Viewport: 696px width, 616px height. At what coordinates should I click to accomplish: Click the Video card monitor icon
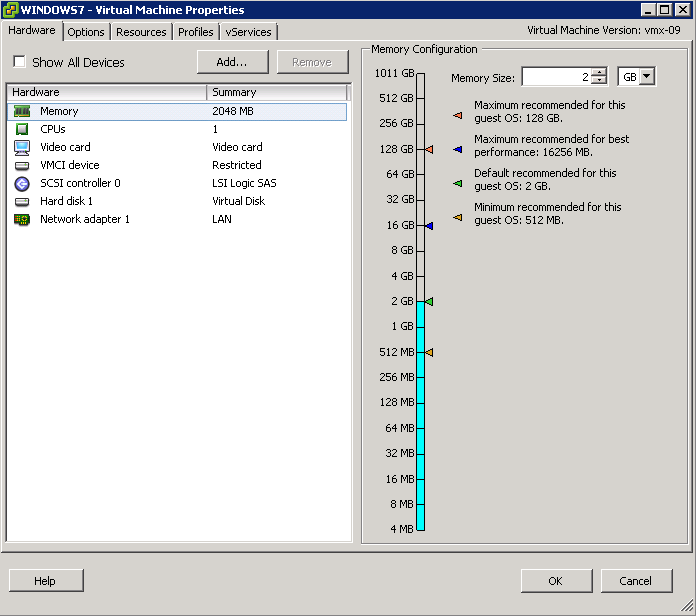(x=22, y=147)
